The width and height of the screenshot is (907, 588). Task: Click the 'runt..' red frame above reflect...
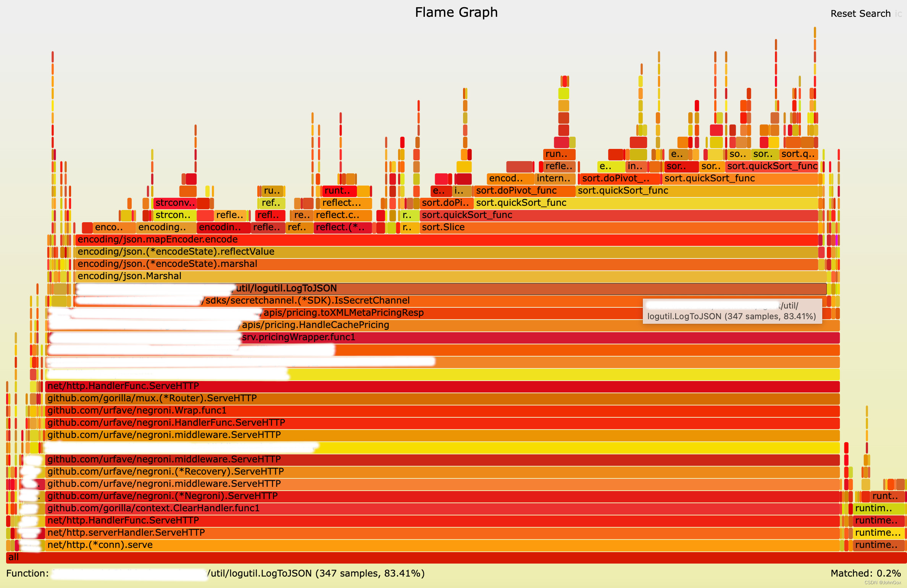click(x=339, y=191)
